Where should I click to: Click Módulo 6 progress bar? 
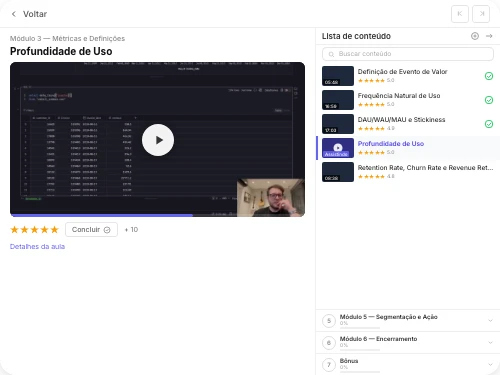click(x=360, y=350)
